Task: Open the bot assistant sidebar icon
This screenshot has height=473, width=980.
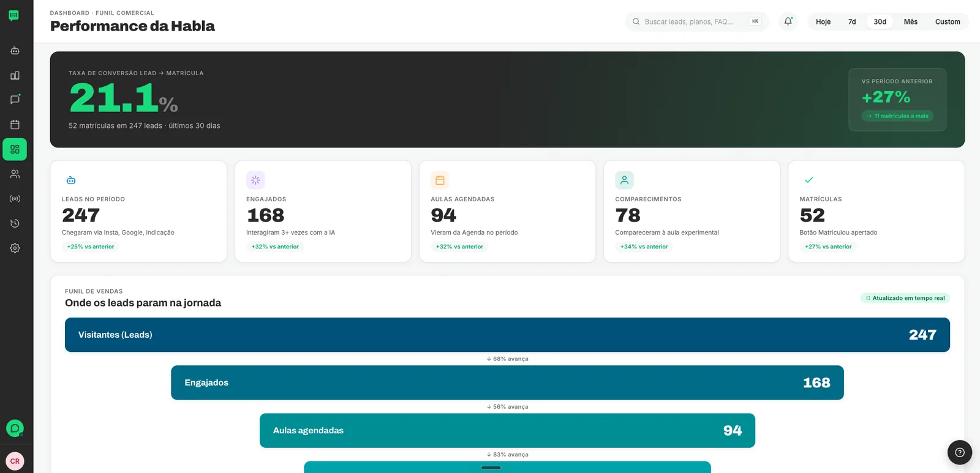Action: click(x=15, y=51)
